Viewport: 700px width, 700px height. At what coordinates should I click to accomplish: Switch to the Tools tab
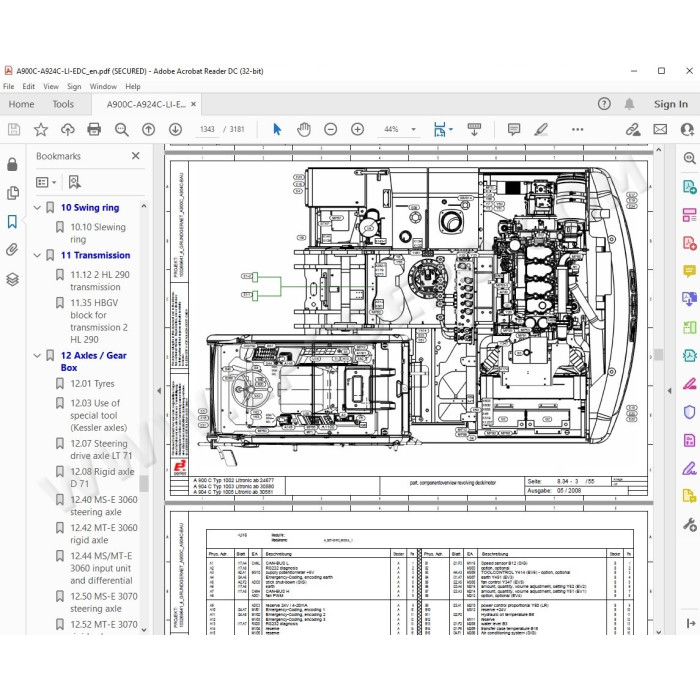tap(63, 104)
